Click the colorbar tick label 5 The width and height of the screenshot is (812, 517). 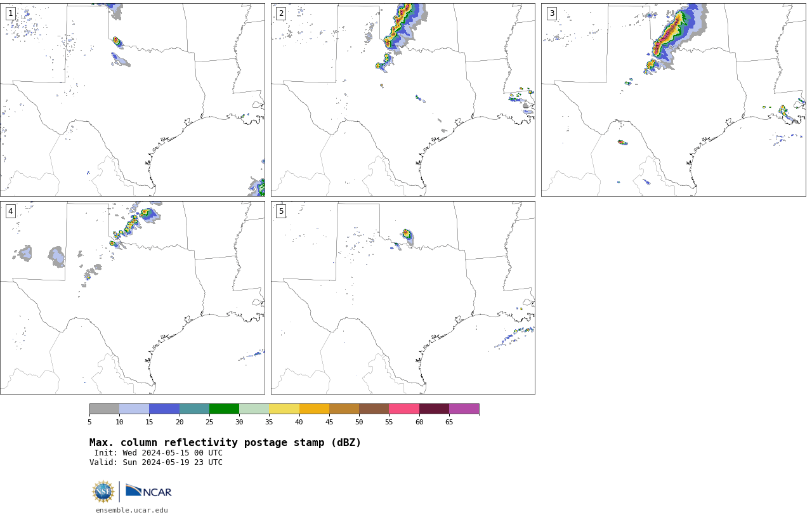89,422
